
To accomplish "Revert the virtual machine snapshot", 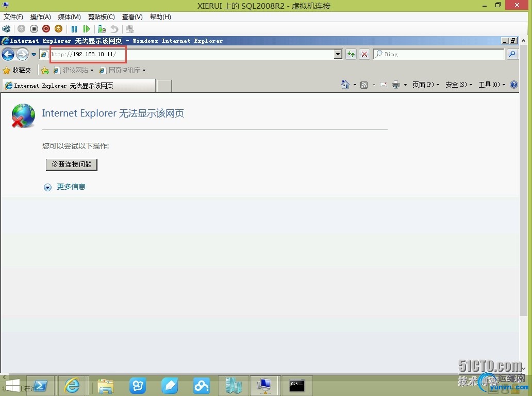I will pos(114,29).
